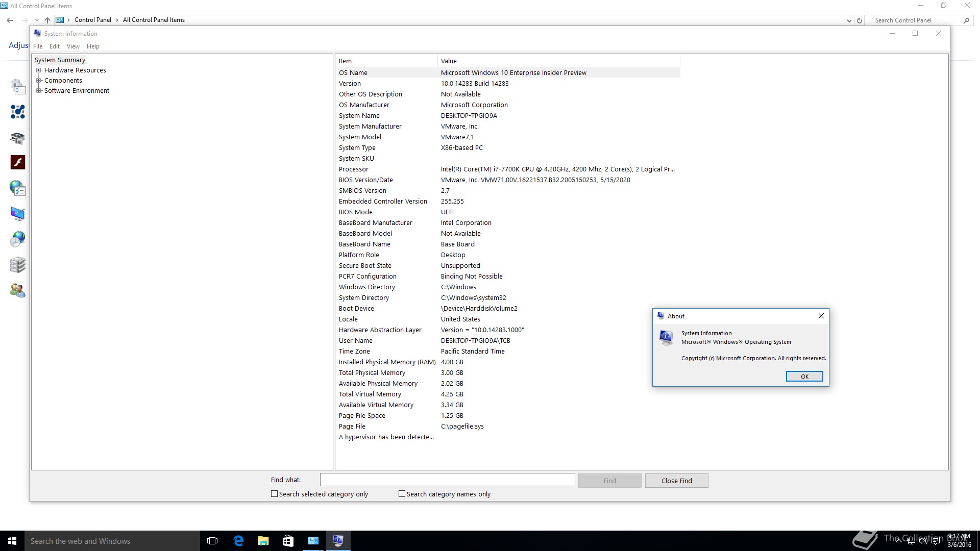Click the Find what text field
Screen dimensions: 980x551
pyautogui.click(x=447, y=480)
